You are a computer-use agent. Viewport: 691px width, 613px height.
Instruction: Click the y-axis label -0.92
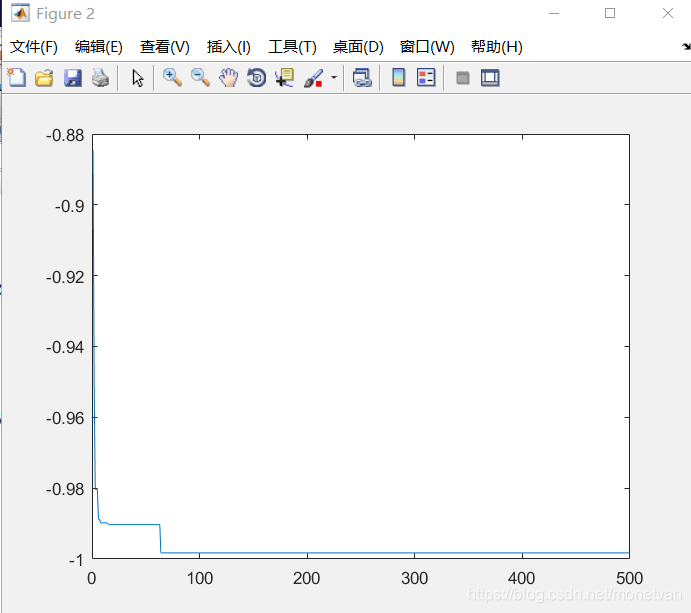click(65, 277)
